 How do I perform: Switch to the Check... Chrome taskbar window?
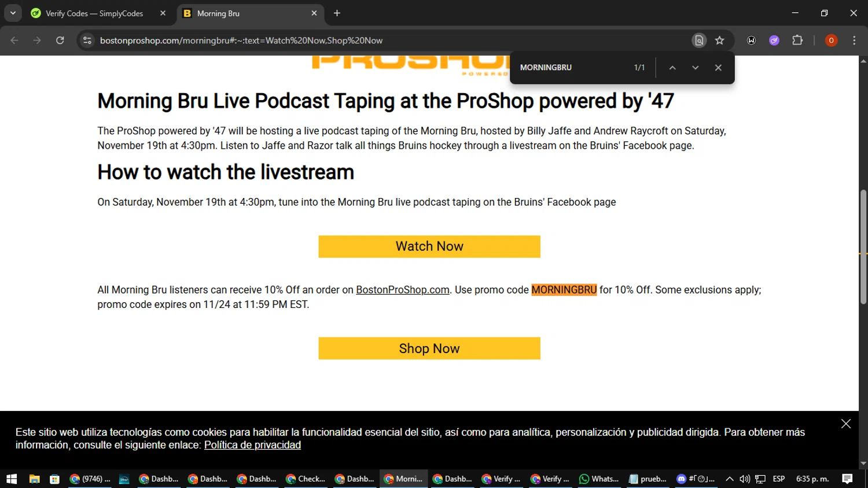(306, 479)
